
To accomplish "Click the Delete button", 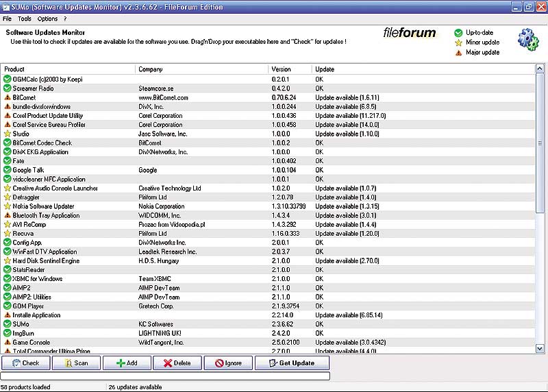I will tap(177, 363).
